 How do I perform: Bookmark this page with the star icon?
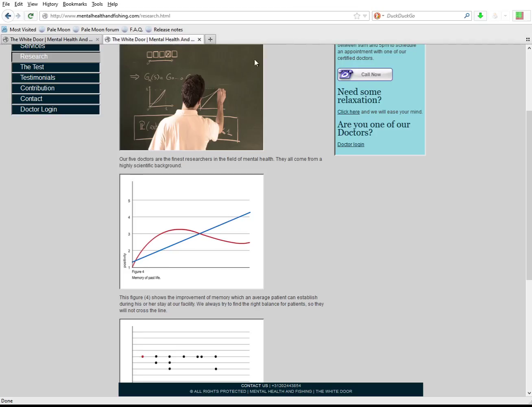coord(357,16)
